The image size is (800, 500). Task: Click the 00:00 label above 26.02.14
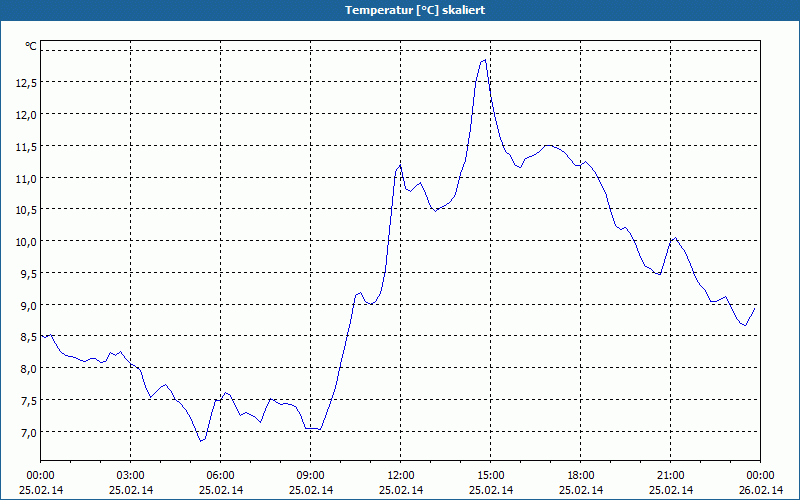761,476
